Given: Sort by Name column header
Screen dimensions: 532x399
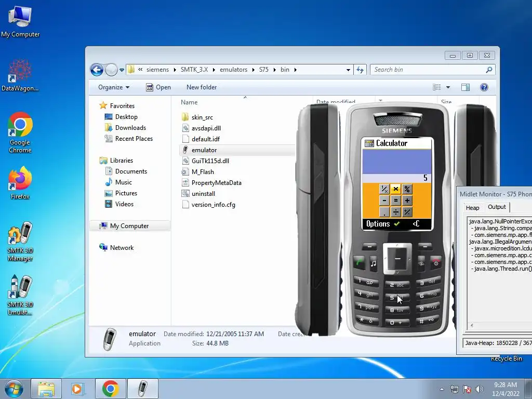Looking at the screenshot, I should [189, 102].
